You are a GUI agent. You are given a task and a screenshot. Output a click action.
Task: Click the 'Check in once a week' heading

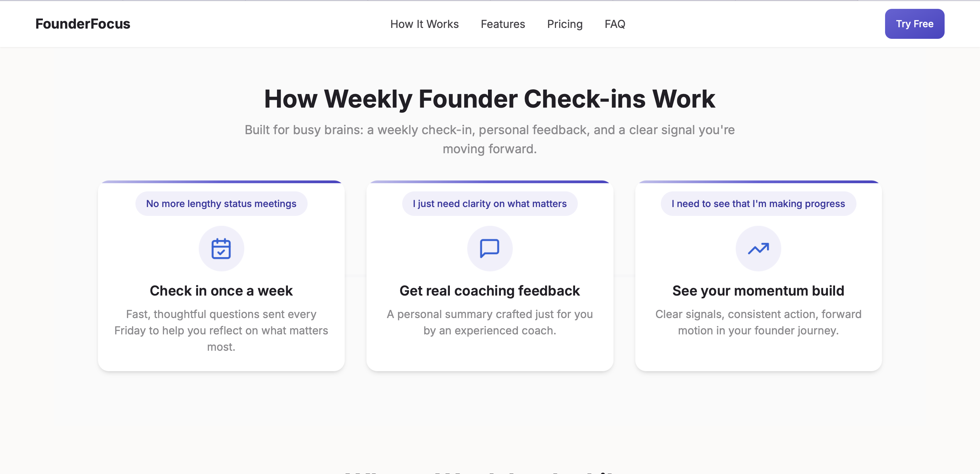[x=222, y=290]
